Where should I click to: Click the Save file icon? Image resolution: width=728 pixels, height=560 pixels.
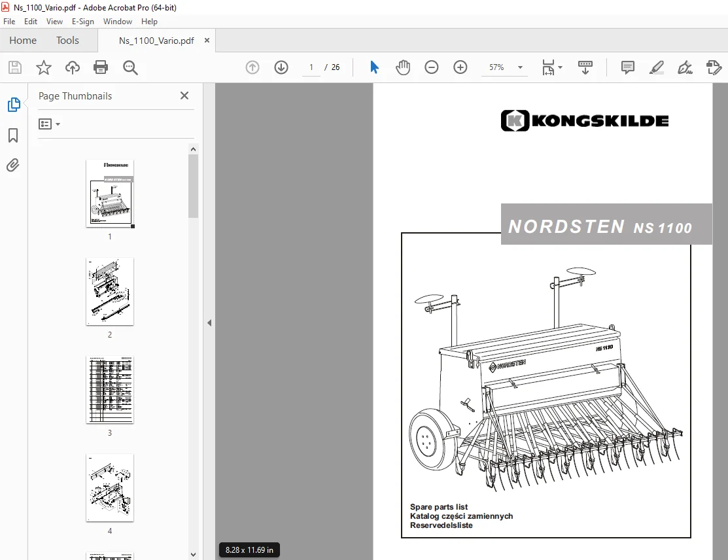point(15,67)
